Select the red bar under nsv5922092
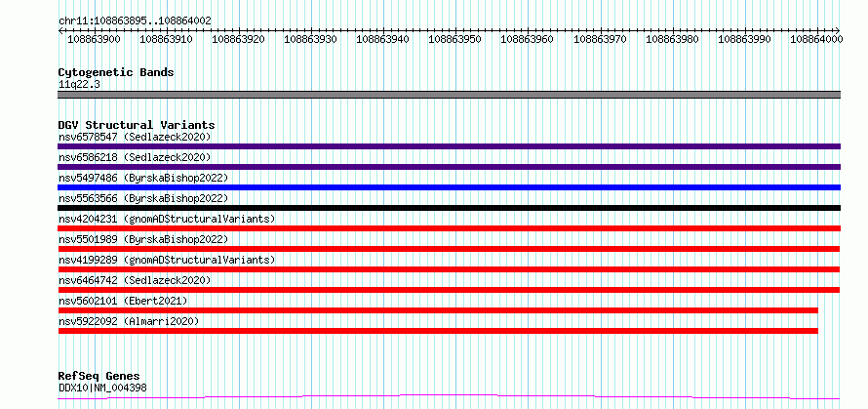Screen dimensions: 868x409 pos(438,331)
